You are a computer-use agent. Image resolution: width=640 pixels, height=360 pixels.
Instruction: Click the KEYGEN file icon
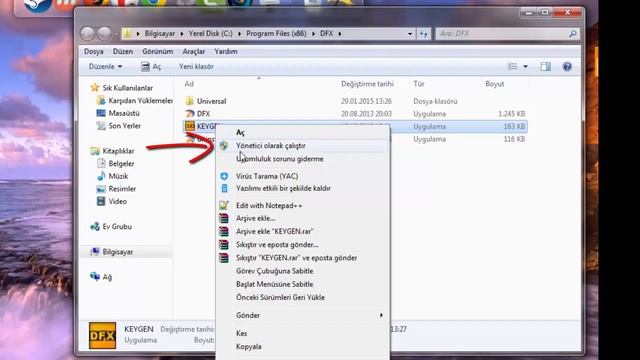click(189, 126)
